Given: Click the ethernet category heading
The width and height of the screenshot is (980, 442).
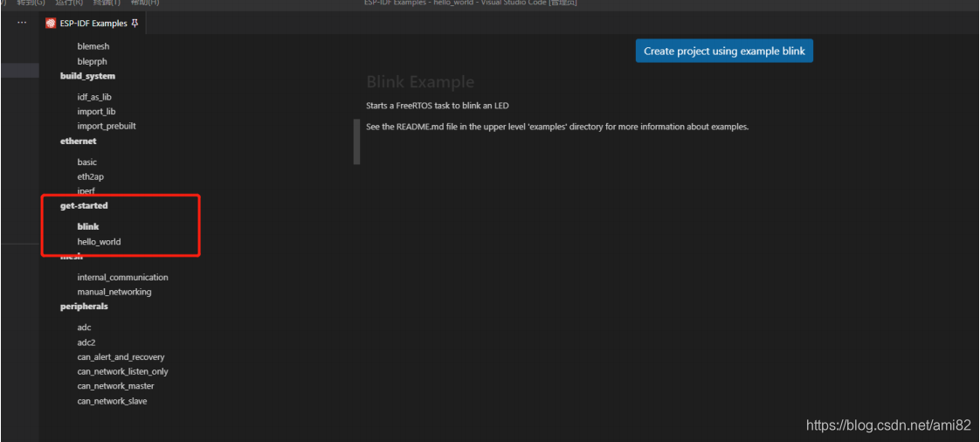Looking at the screenshot, I should [78, 141].
